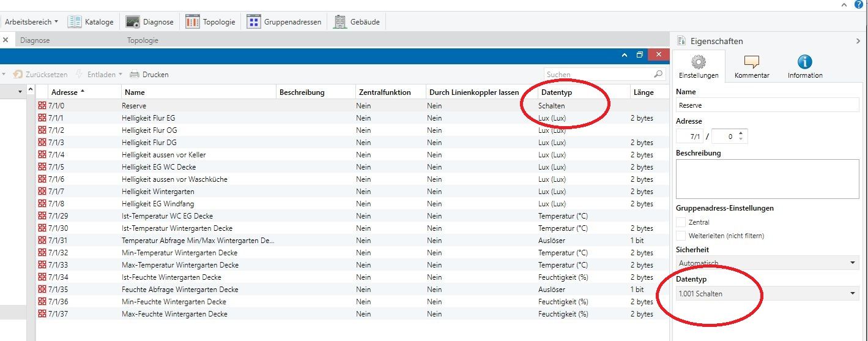Select group address icon for 7/1/4

(x=42, y=154)
